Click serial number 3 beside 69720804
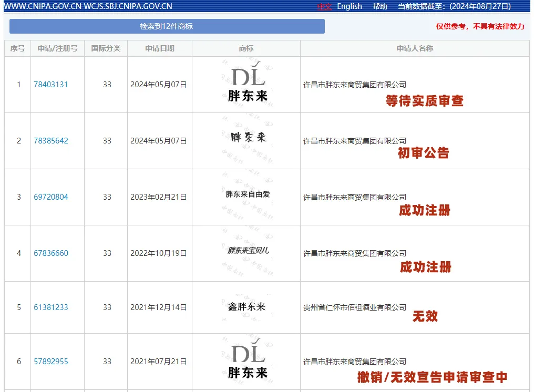The width and height of the screenshot is (534, 392). click(x=19, y=197)
